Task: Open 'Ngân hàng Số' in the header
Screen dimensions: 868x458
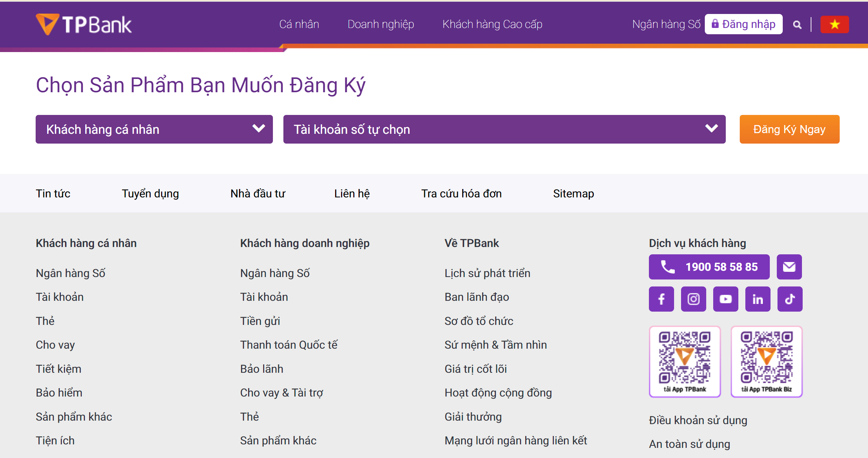Action: [666, 24]
